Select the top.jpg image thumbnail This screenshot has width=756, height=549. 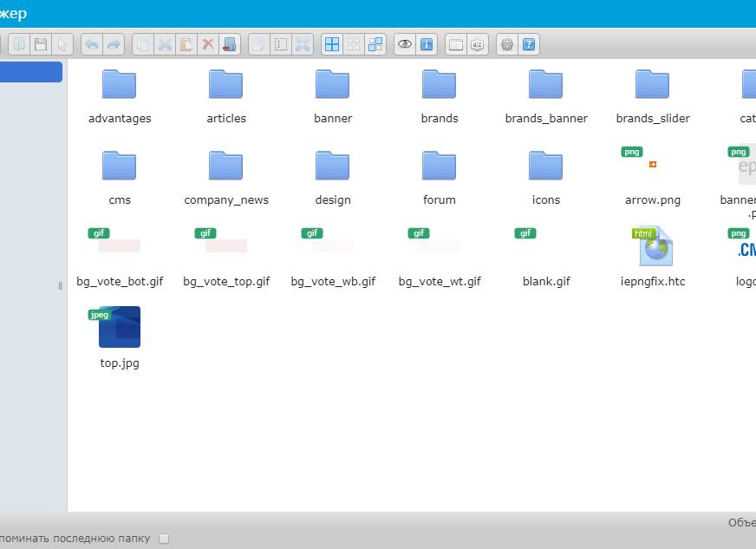click(x=120, y=328)
